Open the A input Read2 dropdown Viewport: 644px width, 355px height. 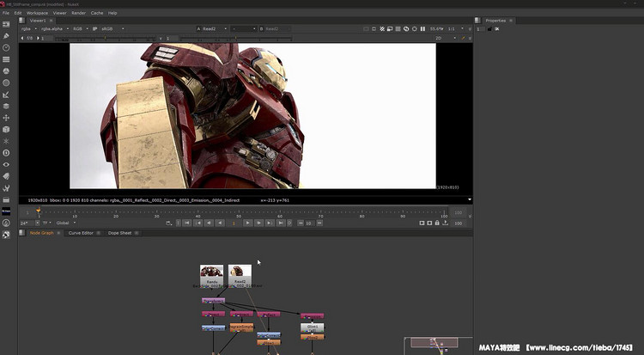click(213, 29)
